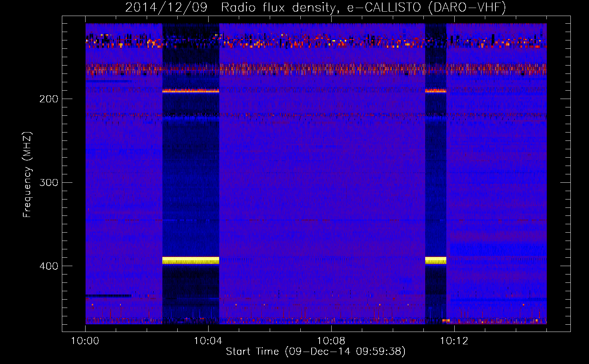
Task: Click the '10:04' time tick label
Action: [208, 341]
